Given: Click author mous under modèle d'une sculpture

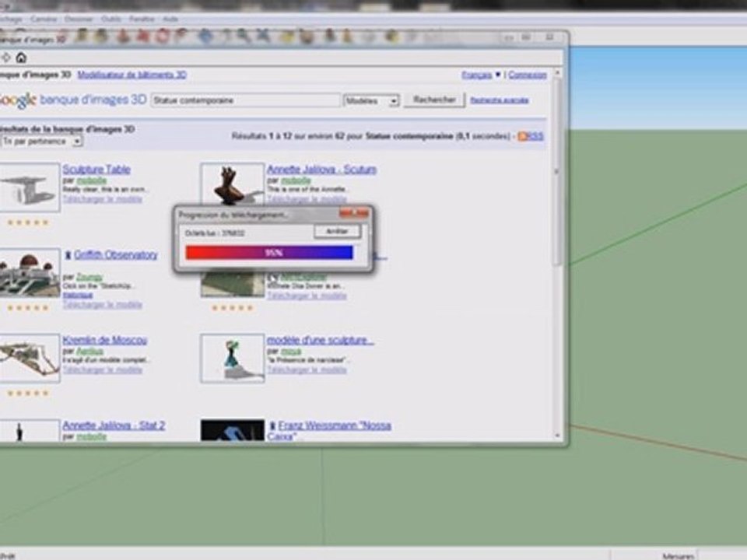Looking at the screenshot, I should [291, 351].
